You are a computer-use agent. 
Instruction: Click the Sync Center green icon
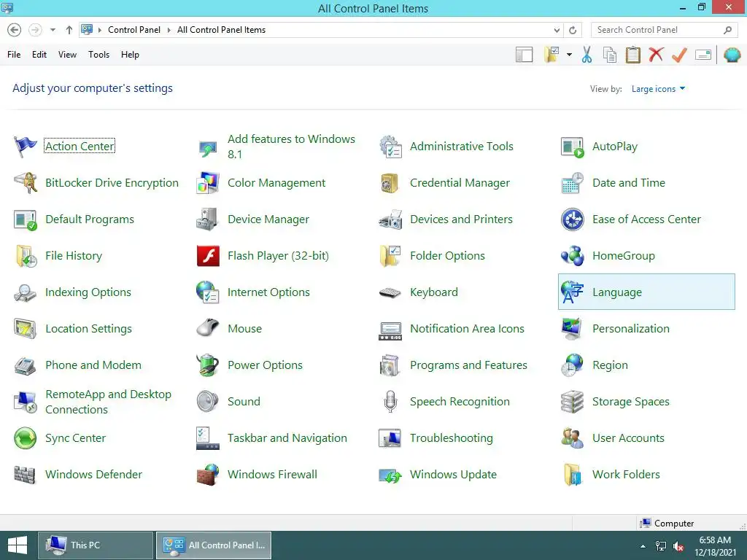click(25, 438)
